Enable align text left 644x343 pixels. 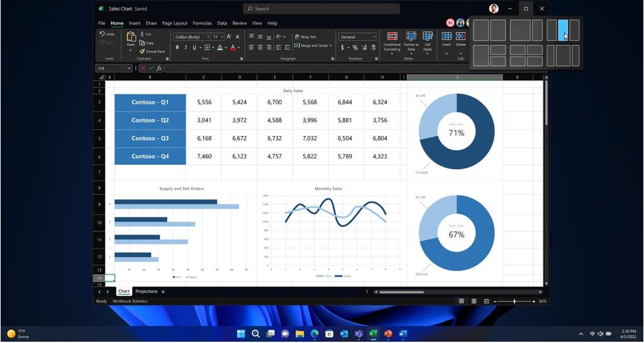click(252, 47)
